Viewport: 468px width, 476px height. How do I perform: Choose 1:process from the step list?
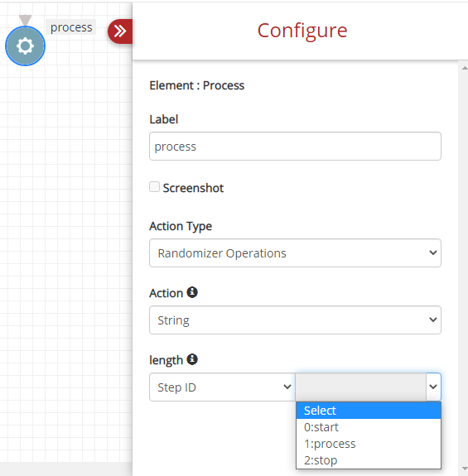tap(369, 444)
